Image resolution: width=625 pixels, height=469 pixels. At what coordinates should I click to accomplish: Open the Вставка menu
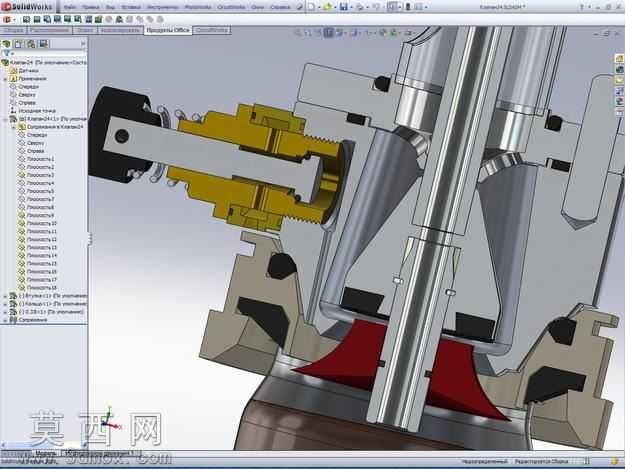[x=130, y=7]
